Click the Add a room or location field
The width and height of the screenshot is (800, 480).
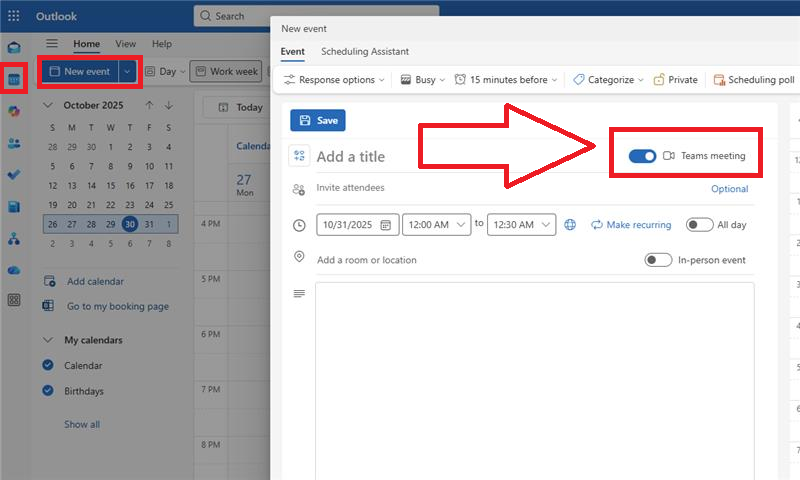pos(477,260)
